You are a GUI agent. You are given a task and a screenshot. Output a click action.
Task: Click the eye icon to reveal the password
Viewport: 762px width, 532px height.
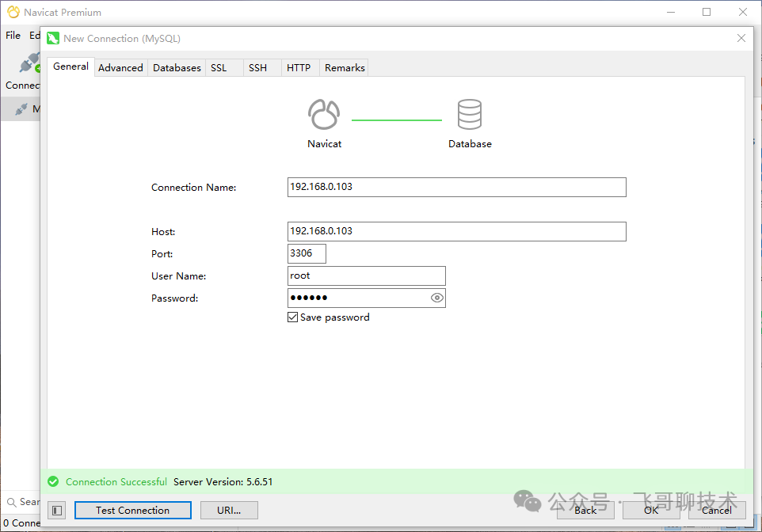437,298
